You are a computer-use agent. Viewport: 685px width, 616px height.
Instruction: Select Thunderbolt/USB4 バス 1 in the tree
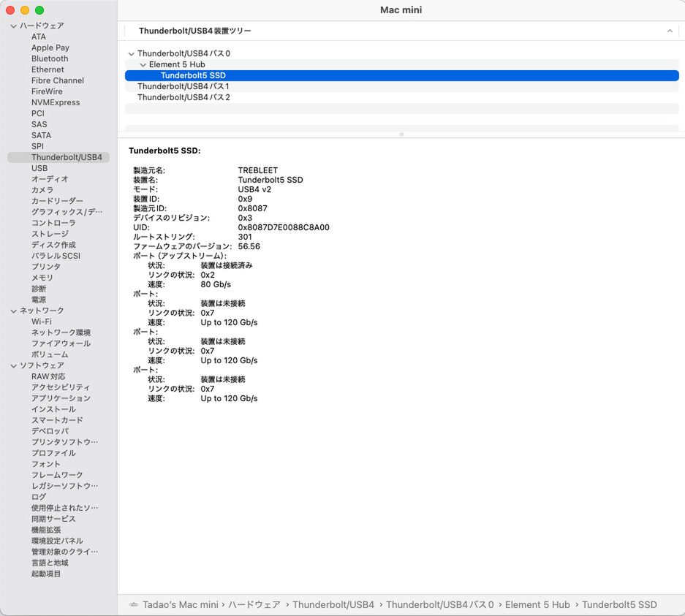click(x=183, y=86)
